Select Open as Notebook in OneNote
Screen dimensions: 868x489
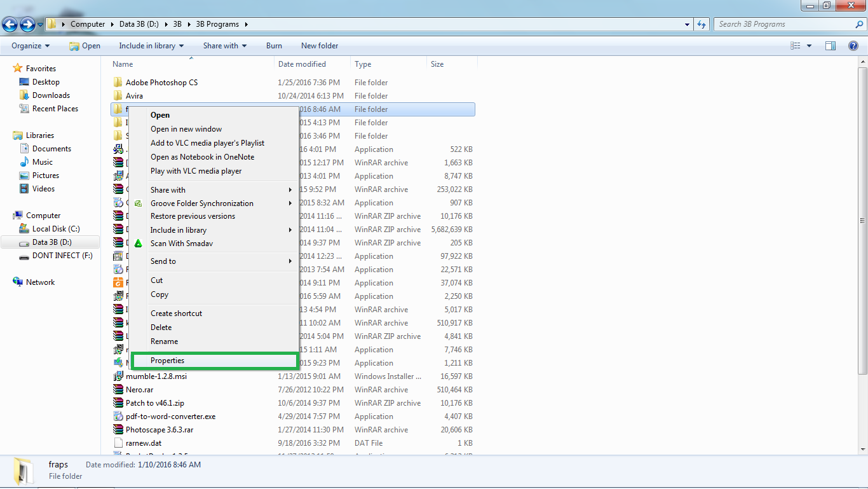click(x=215, y=157)
